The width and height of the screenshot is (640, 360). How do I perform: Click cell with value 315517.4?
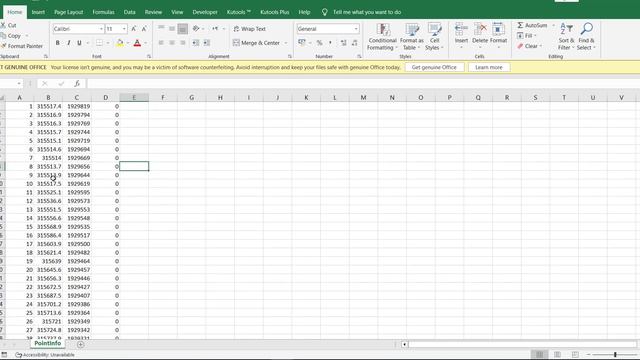tap(48, 106)
